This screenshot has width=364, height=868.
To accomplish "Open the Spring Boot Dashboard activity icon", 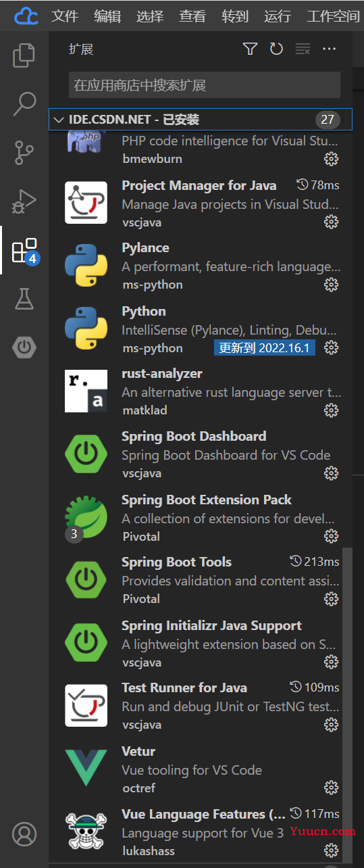I will (24, 347).
